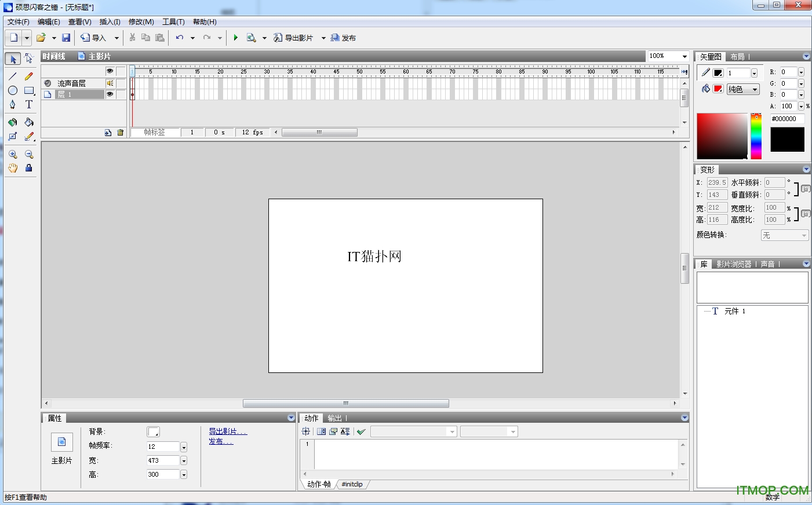This screenshot has height=505, width=812.
Task: Open the 插入(I) menu
Action: click(x=110, y=22)
